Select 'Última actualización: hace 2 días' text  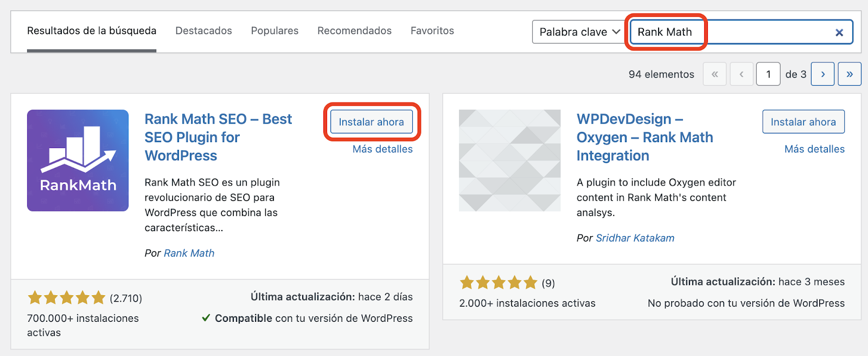331,297
